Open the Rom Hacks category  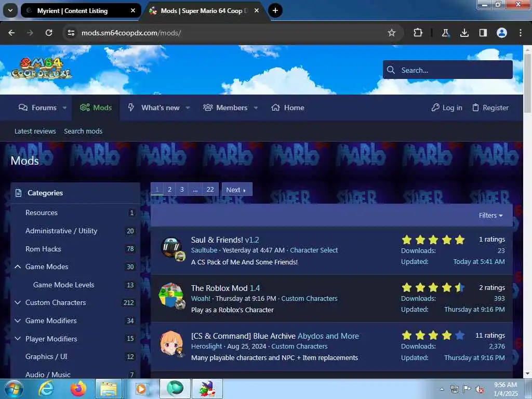[43, 249]
